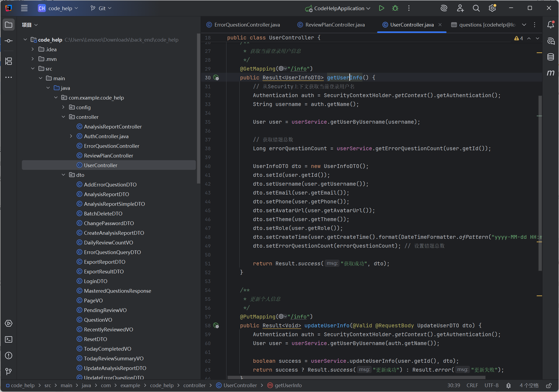Open the code_help project dropdown

(x=58, y=8)
